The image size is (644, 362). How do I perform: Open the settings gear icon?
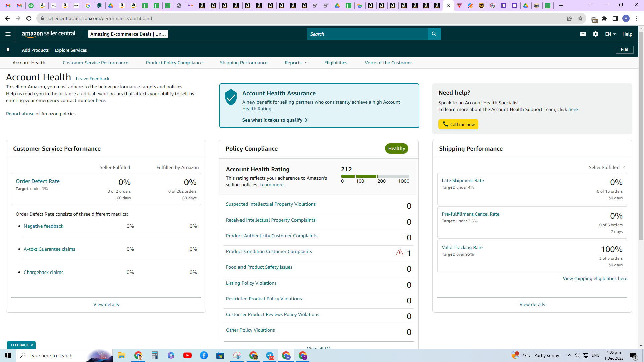pyautogui.click(x=596, y=34)
